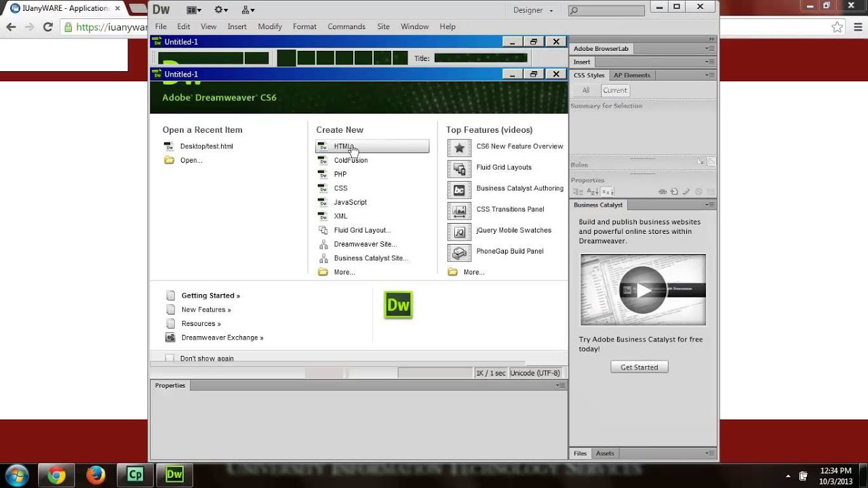This screenshot has width=868, height=488.
Task: Switch to the AP Elements tab
Action: coord(632,75)
